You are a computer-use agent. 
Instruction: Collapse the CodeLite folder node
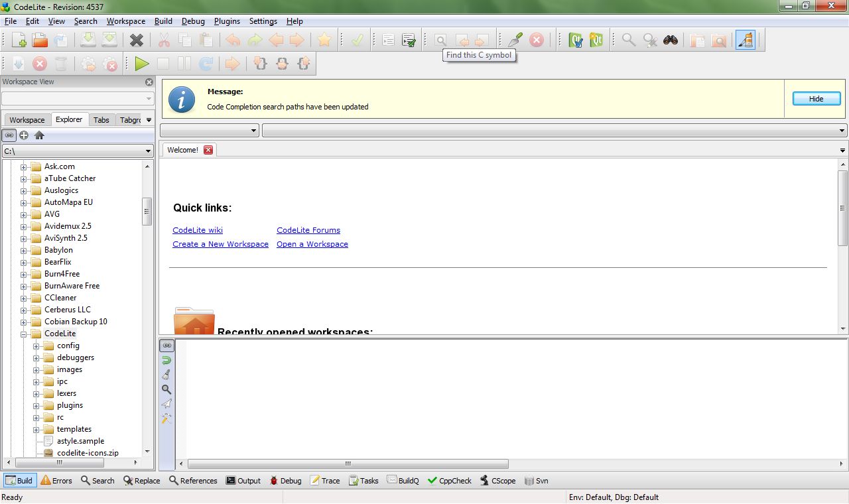pos(24,334)
